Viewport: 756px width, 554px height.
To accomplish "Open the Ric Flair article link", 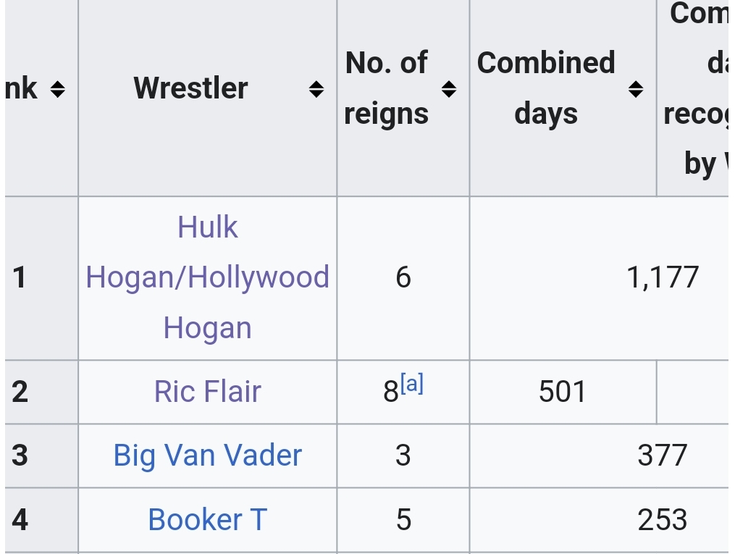I will coord(207,392).
